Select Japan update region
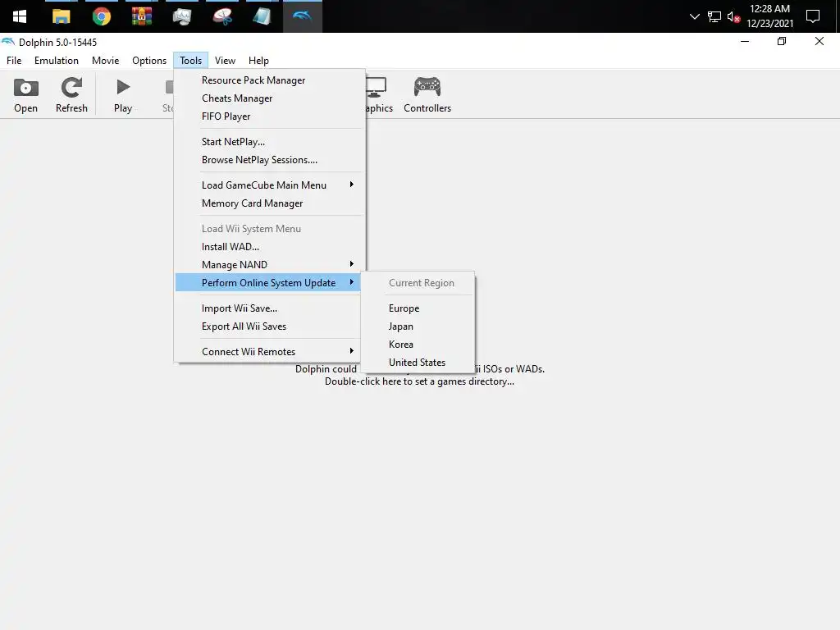Screen dimensions: 840x630 point(418,326)
